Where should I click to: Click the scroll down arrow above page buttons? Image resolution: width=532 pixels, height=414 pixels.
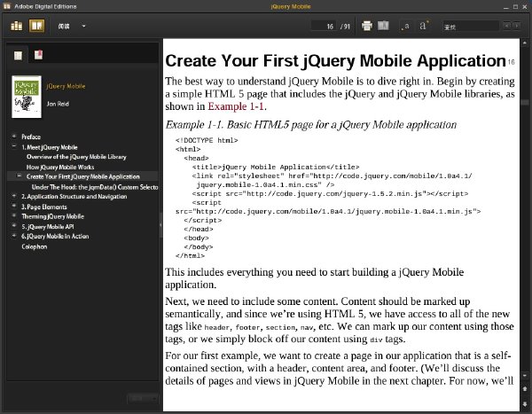tap(525, 376)
